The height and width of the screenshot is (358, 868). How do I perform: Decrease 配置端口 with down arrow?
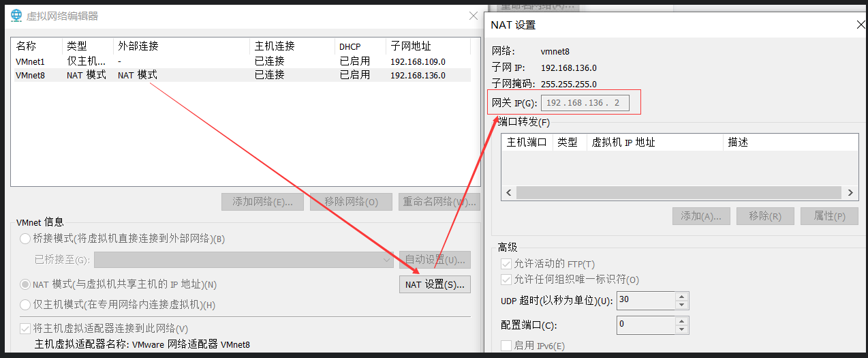[682, 329]
